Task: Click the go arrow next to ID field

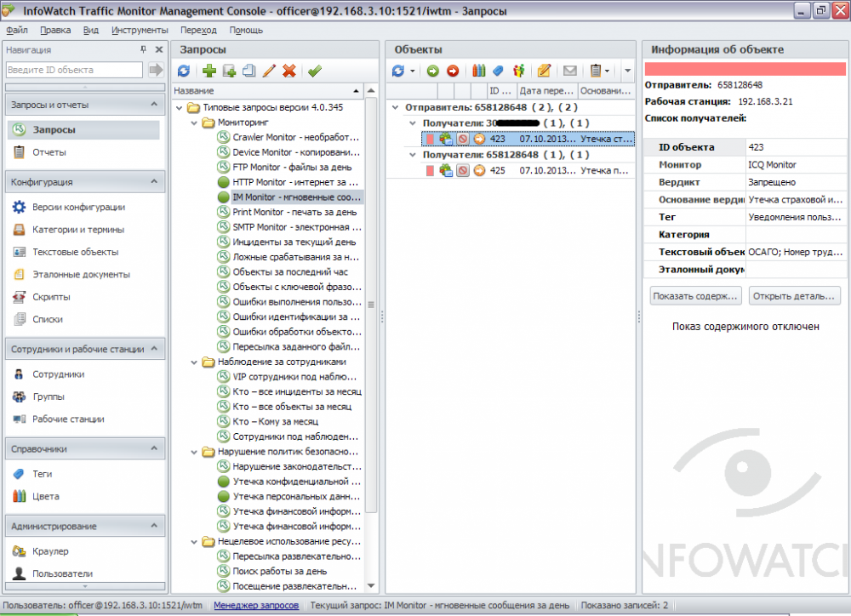Action: tap(156, 70)
